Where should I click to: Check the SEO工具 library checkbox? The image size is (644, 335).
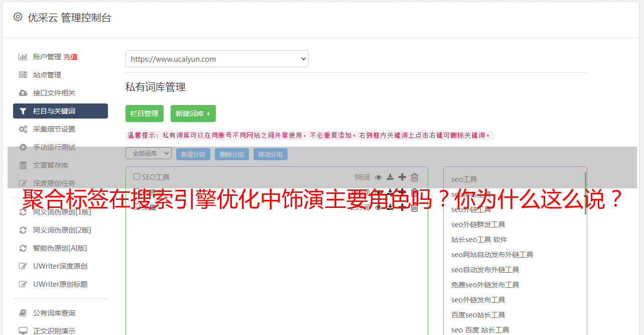[x=137, y=177]
